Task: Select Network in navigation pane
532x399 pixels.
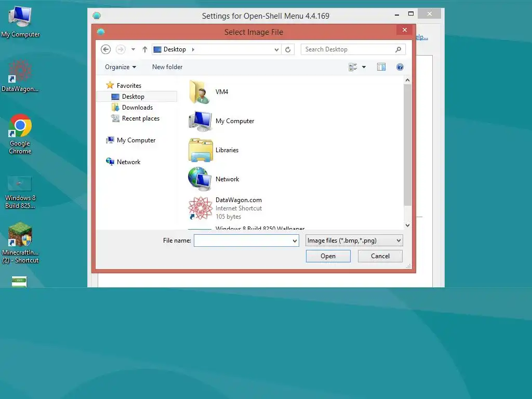Action: point(123,162)
